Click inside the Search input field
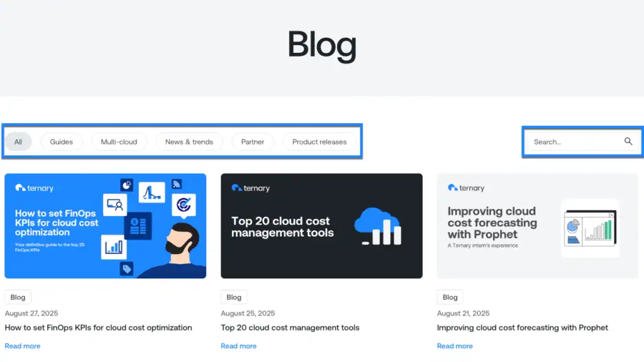 [572, 141]
